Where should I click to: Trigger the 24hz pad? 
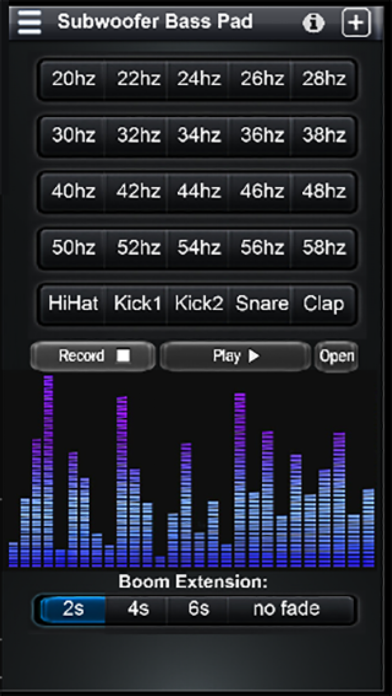coord(198,79)
